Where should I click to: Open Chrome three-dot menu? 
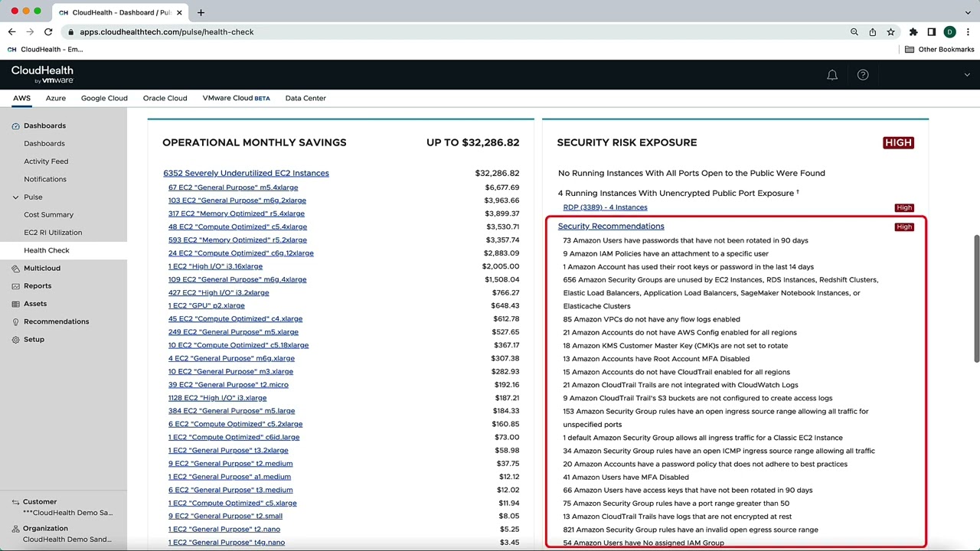[x=969, y=32]
